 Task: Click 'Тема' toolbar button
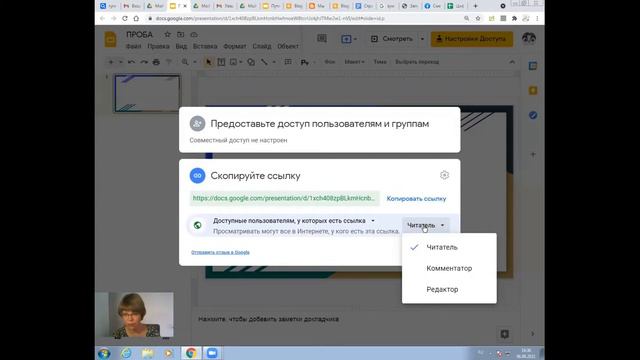[380, 62]
